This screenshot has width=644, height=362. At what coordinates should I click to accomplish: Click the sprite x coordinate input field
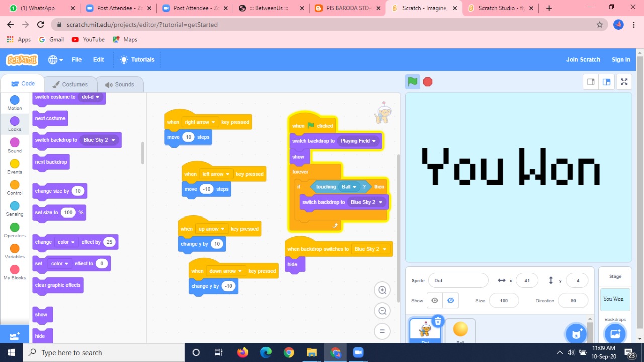click(527, 280)
